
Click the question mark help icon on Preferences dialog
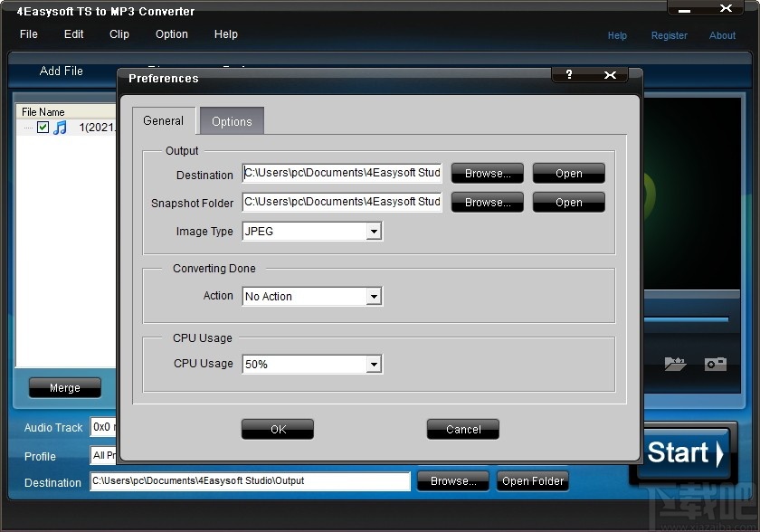click(x=568, y=76)
